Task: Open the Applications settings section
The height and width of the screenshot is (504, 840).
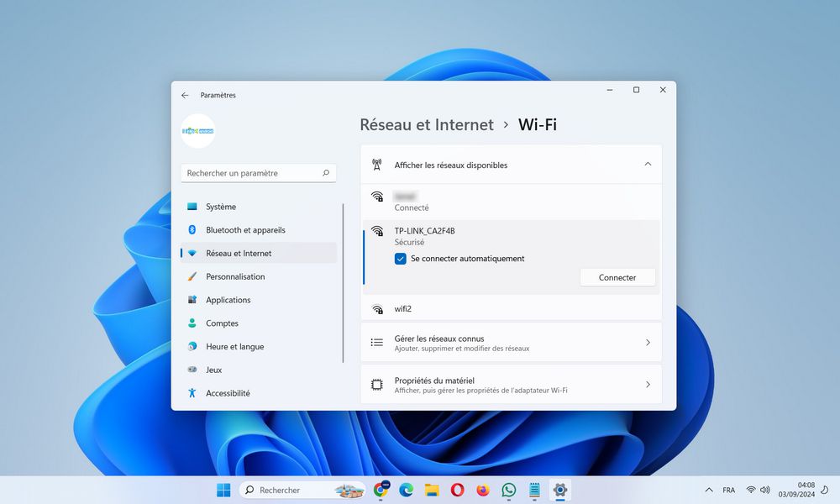Action: tap(228, 300)
